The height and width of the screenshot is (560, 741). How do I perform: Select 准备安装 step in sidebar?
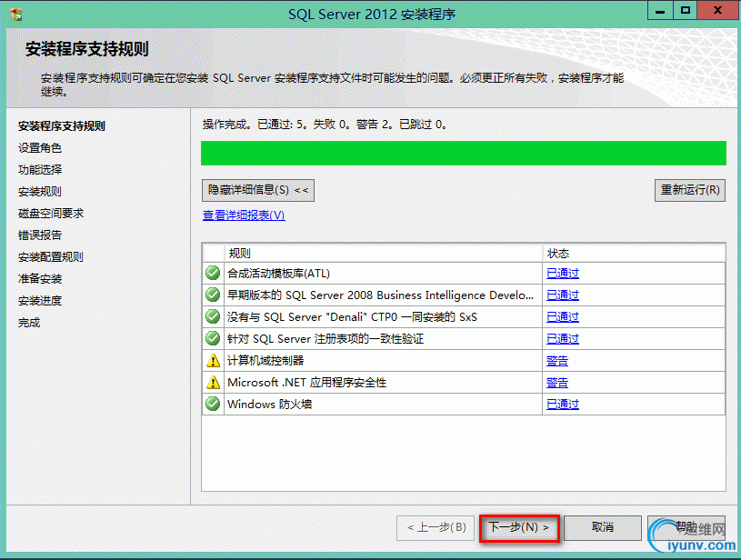pyautogui.click(x=40, y=279)
